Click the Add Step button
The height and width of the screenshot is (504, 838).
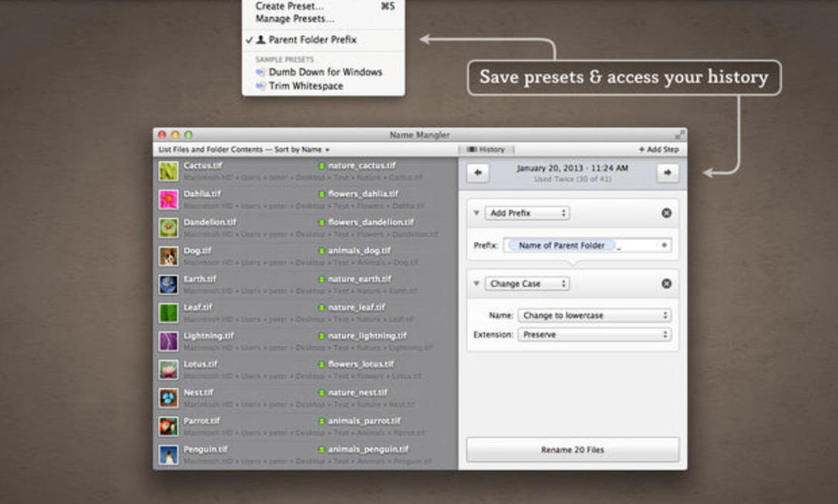click(658, 150)
